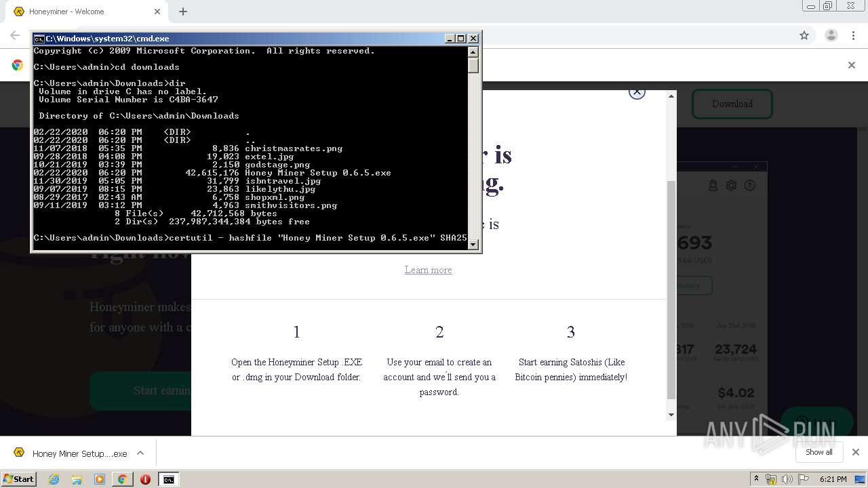Dismiss the Chrome infobar with X
Screen dimensions: 868x488
(852, 65)
